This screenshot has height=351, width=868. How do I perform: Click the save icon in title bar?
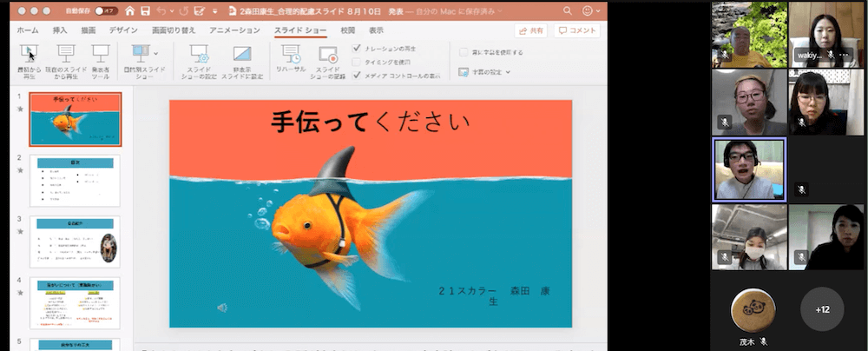(147, 12)
